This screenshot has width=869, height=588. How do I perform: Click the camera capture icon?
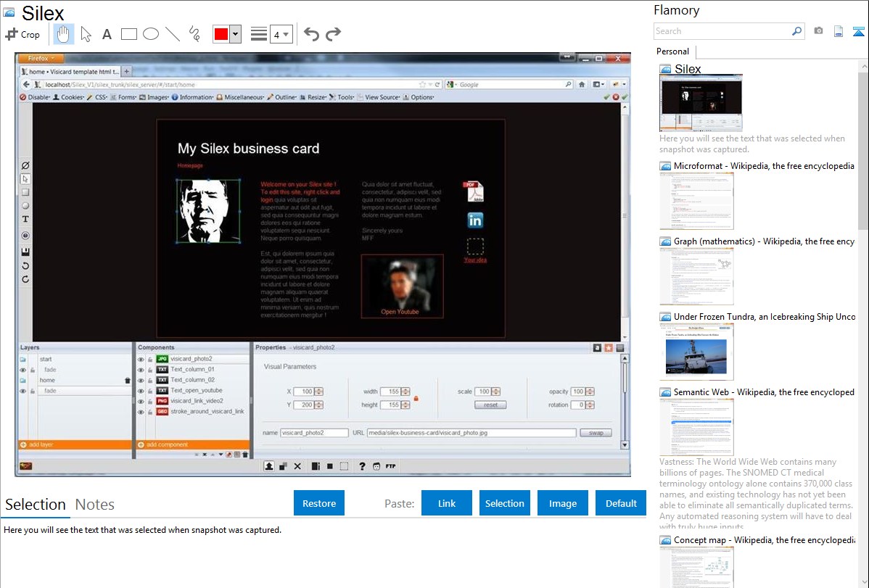click(818, 31)
